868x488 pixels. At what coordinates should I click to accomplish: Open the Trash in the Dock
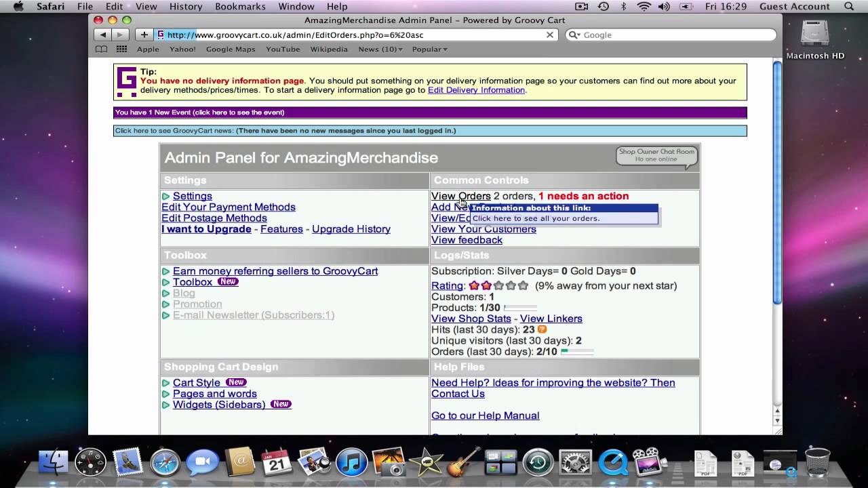817,462
